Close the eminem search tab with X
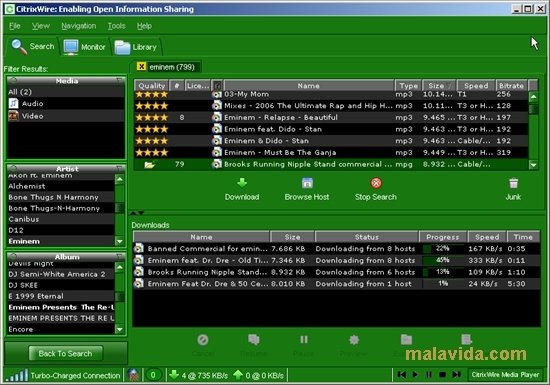The height and width of the screenshot is (385, 550). click(x=141, y=66)
